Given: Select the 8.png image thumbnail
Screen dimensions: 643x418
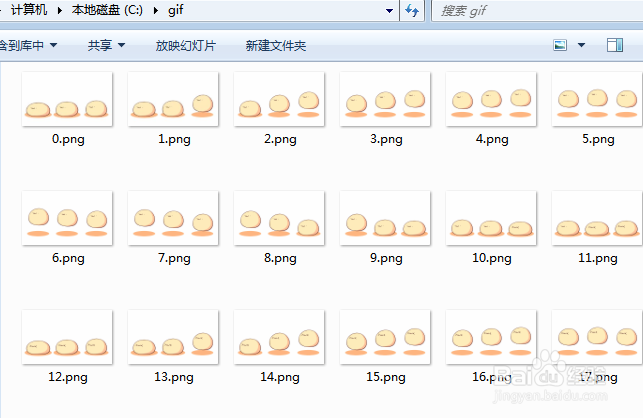Looking at the screenshot, I should 279,218.
